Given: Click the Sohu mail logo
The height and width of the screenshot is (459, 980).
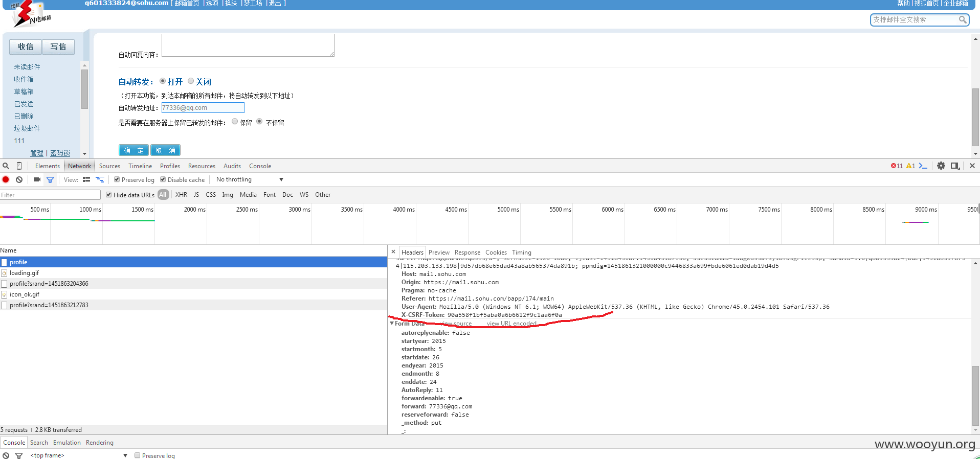Looking at the screenshot, I should click(x=31, y=14).
